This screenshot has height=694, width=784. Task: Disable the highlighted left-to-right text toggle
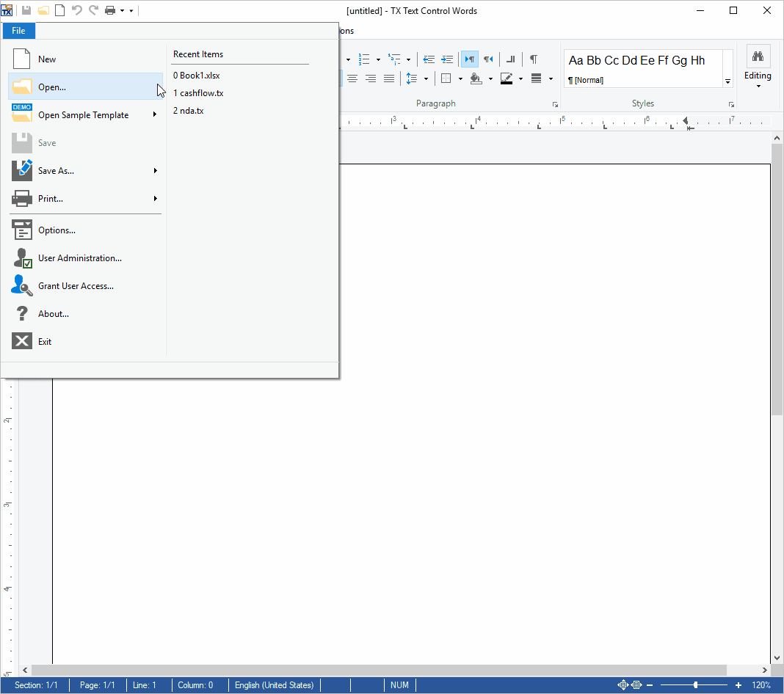click(x=469, y=59)
